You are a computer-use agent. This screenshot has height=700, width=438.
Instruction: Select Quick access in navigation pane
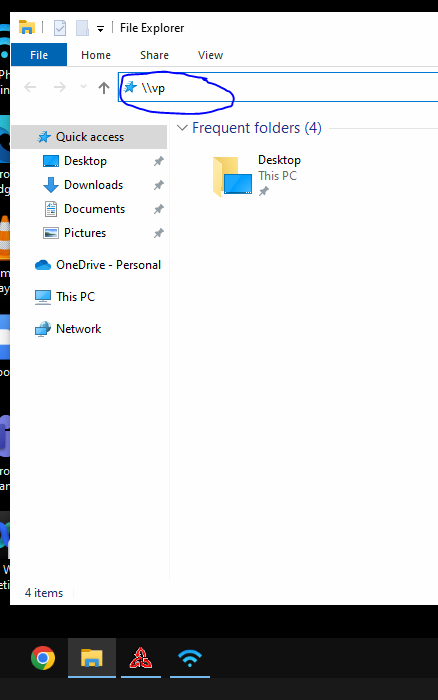coord(89,137)
